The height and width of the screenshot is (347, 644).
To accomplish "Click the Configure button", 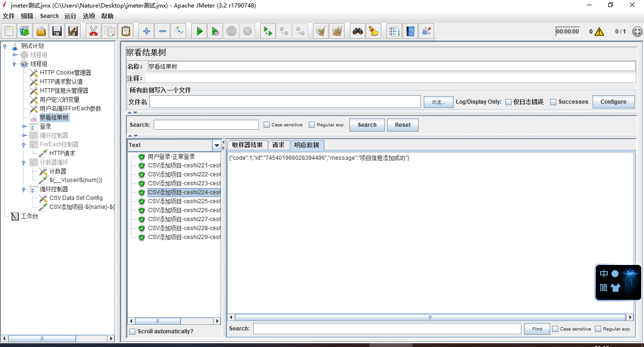I will (x=613, y=102).
